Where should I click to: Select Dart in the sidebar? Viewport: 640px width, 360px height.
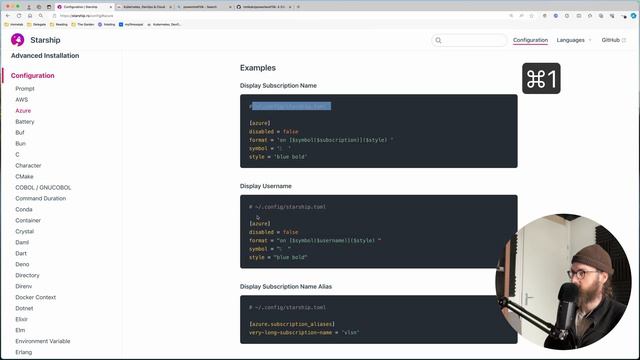[21, 253]
